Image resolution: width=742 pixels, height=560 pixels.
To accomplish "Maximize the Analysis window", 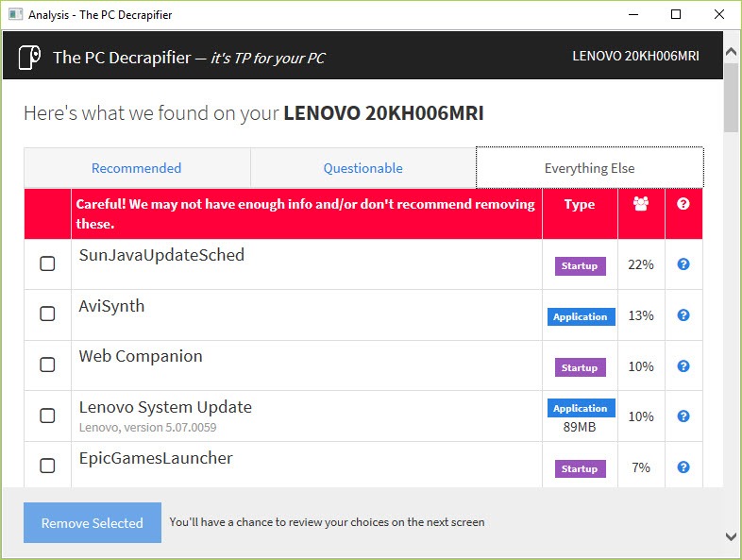I will (x=676, y=14).
